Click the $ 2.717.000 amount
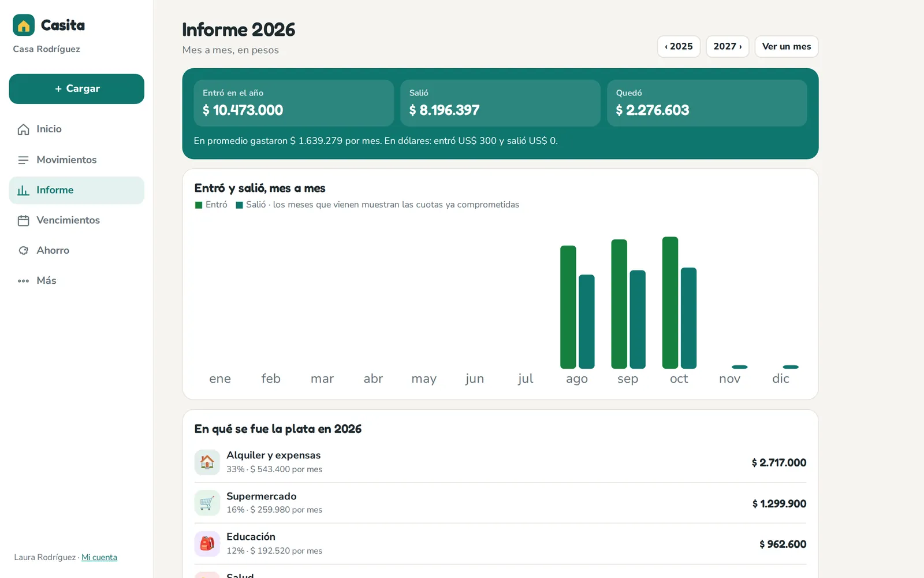The image size is (924, 578). coord(779,463)
